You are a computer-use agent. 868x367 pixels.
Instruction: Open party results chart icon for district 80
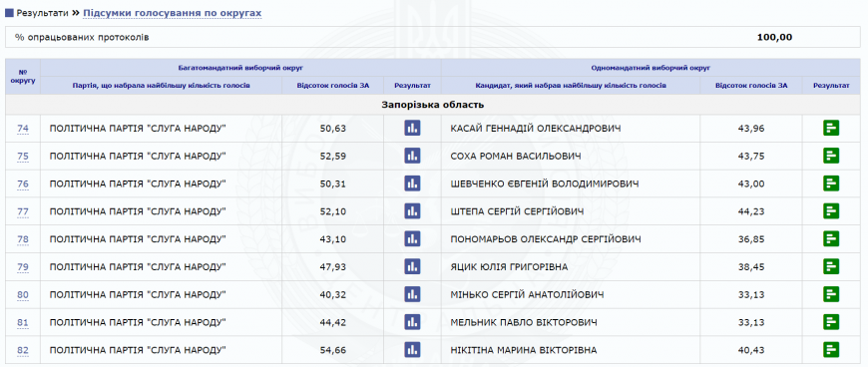coord(412,294)
